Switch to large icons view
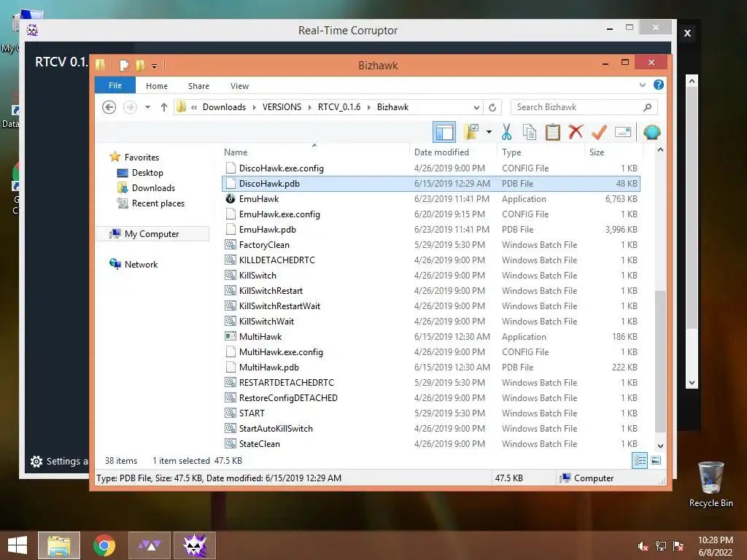This screenshot has width=747, height=560. [656, 461]
